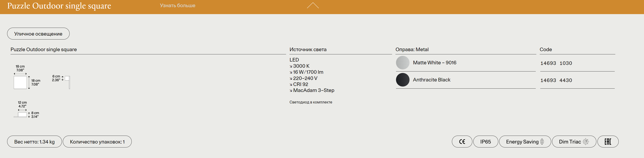Image resolution: width=644 pixels, height=158 pixels.
Task: Collapse panel with the up chevron arrow
Action: tap(313, 5)
